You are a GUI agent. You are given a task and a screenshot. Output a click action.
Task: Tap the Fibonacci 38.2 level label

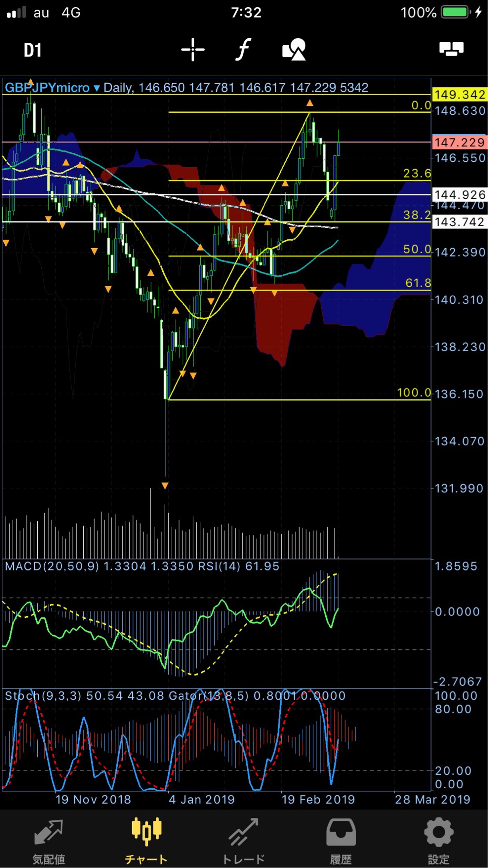(x=417, y=215)
